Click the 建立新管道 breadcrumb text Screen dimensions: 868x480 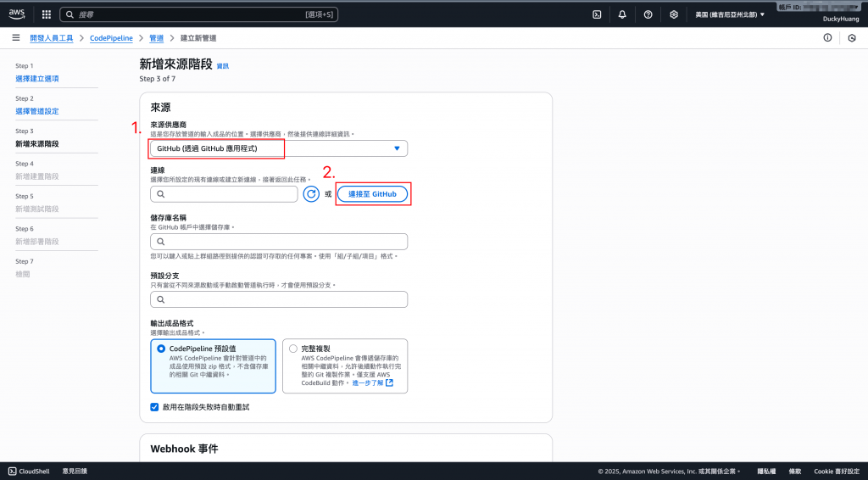coord(198,38)
